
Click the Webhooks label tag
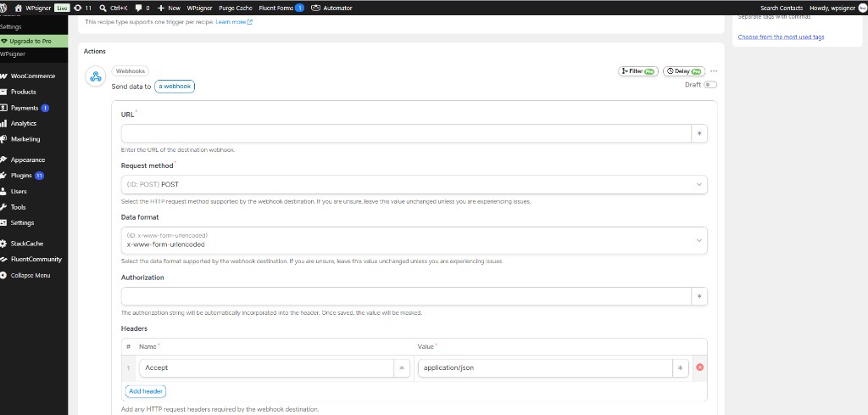click(130, 71)
